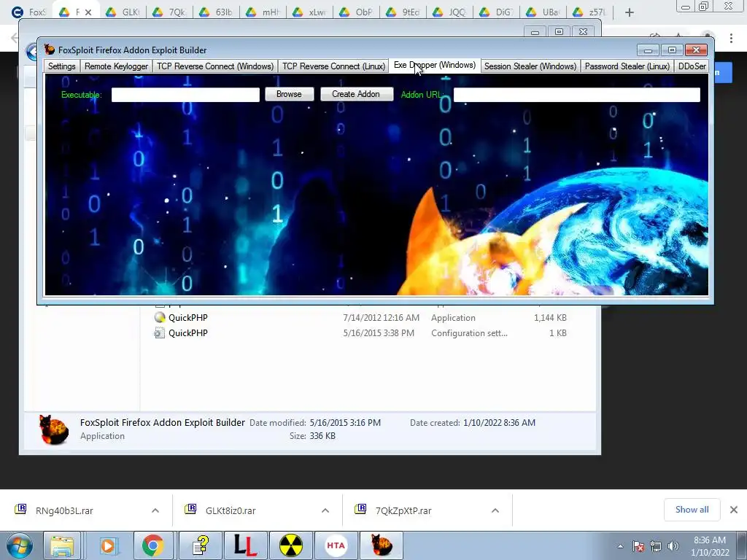Screen dimensions: 747x560
Task: Launch Windows Media Player from taskbar
Action: click(108, 545)
